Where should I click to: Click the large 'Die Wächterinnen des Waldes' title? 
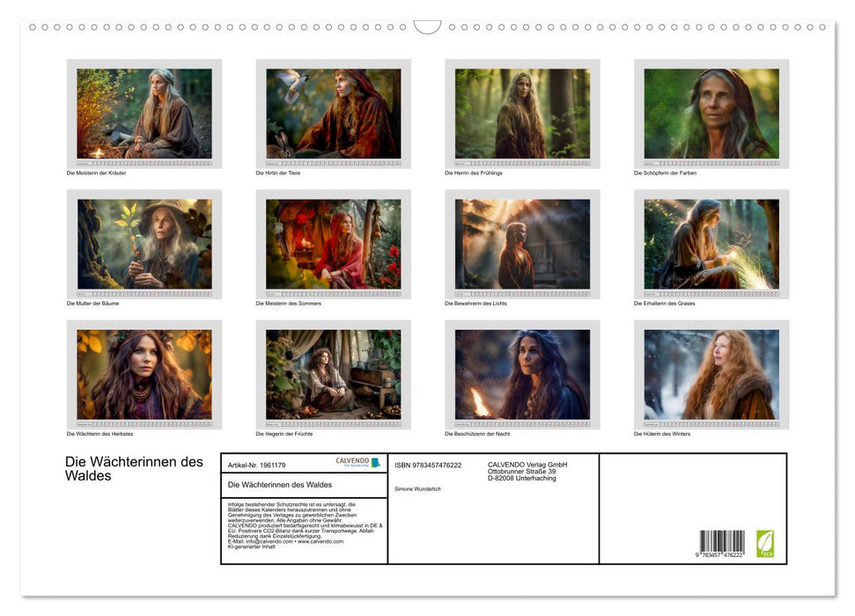(134, 469)
